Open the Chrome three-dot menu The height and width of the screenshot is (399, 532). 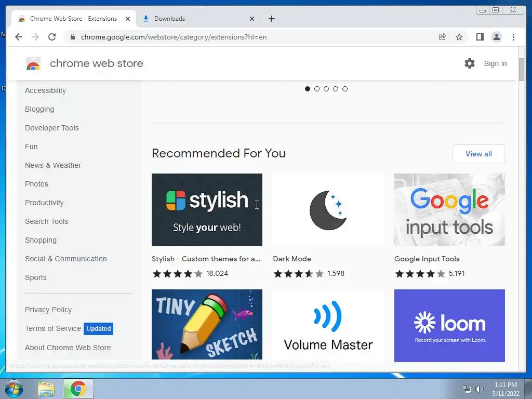[x=513, y=37]
